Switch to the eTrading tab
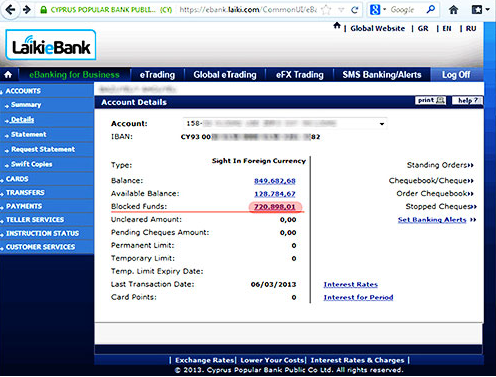Image resolution: width=496 pixels, height=377 pixels. [157, 75]
